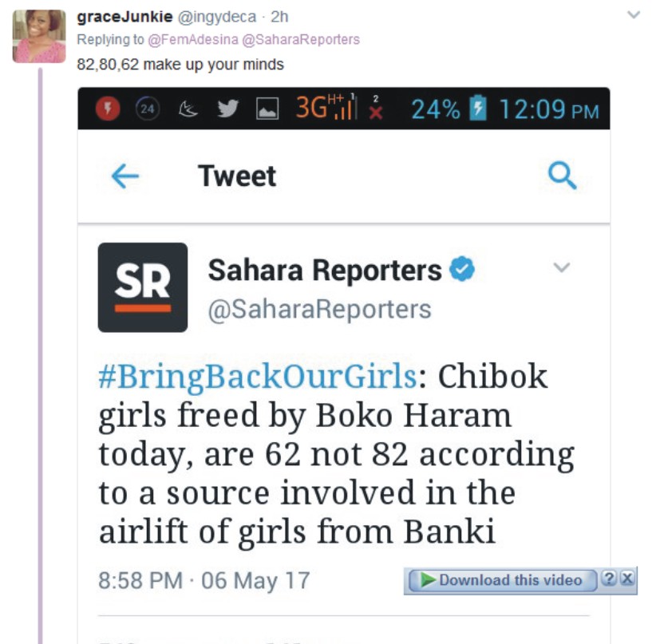
Task: Click the blue verified badge
Action: [462, 271]
